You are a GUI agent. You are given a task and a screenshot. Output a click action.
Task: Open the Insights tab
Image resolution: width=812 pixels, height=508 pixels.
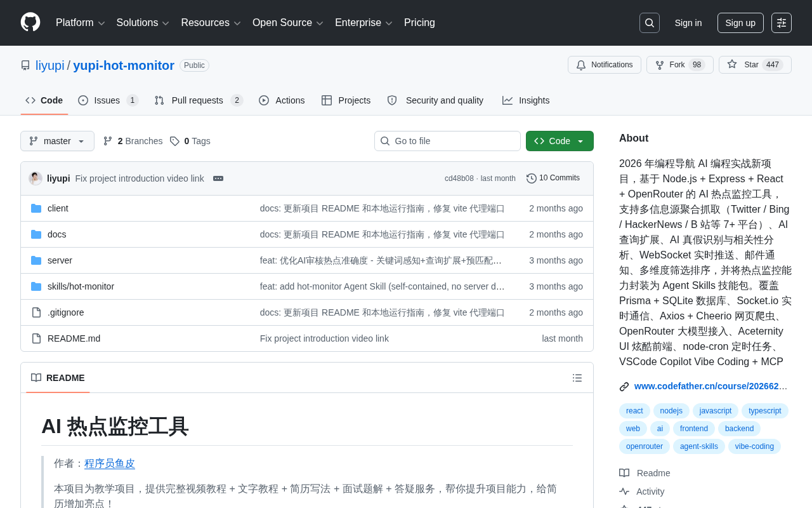526,100
